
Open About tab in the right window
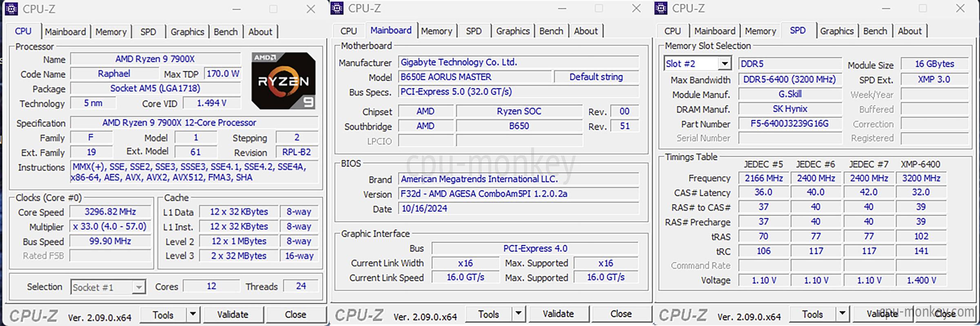point(910,31)
